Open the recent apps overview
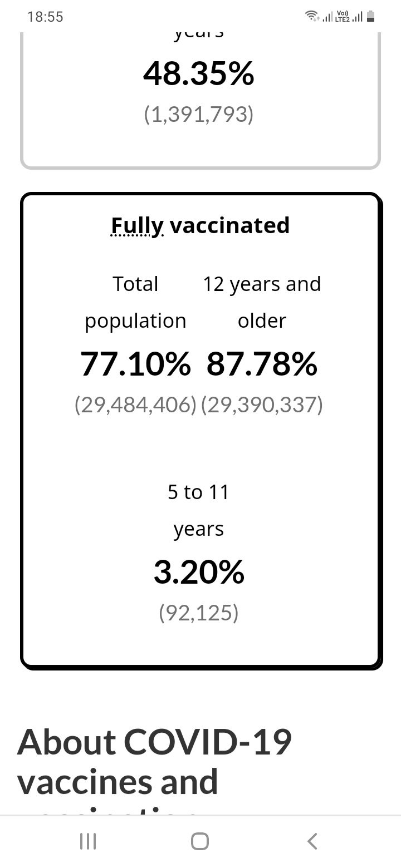This screenshot has height=868, width=401. tap(88, 841)
